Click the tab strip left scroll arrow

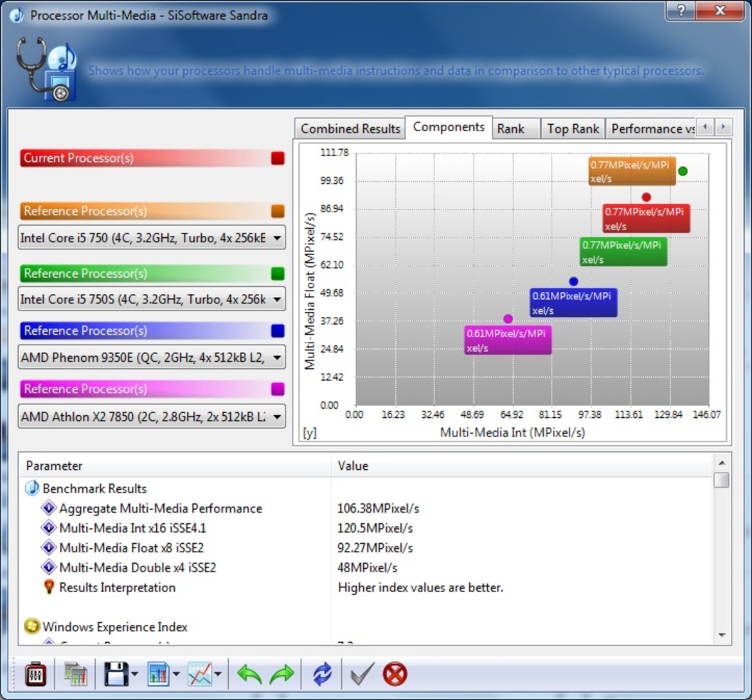tap(705, 127)
